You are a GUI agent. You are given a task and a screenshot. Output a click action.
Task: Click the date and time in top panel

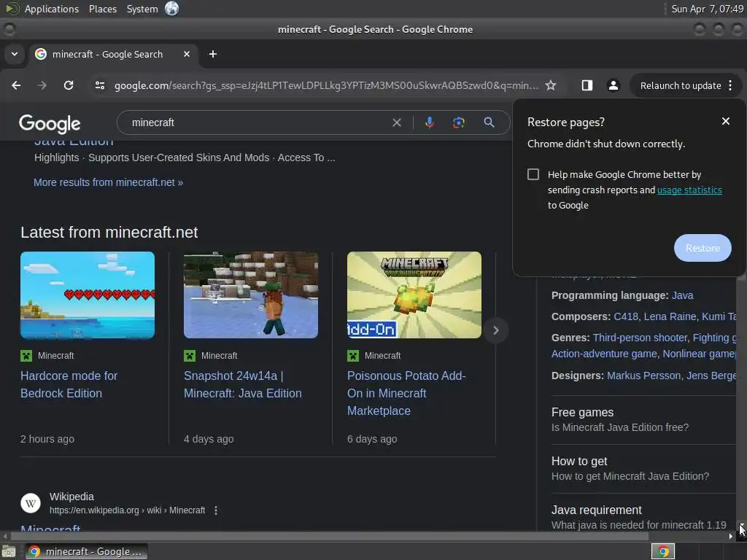pyautogui.click(x=707, y=9)
